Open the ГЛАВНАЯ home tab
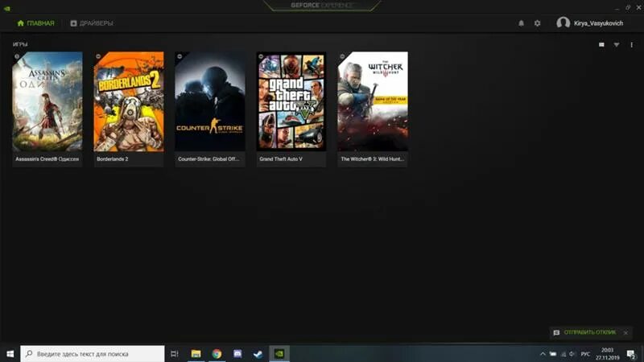The width and height of the screenshot is (644, 362). coord(35,23)
